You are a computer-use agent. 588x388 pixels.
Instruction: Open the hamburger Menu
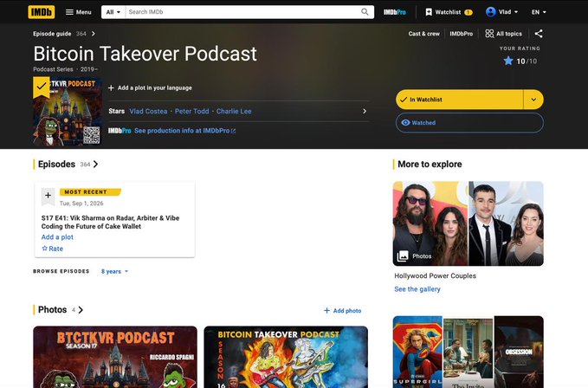79,12
